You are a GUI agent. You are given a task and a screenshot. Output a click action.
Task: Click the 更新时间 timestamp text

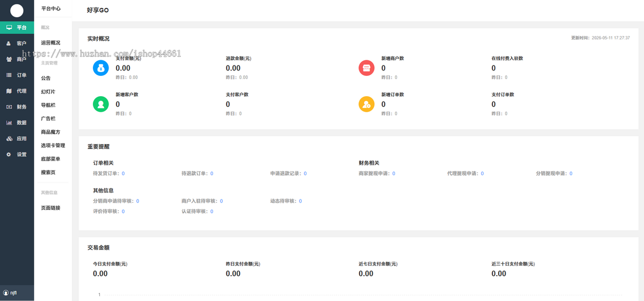600,38
